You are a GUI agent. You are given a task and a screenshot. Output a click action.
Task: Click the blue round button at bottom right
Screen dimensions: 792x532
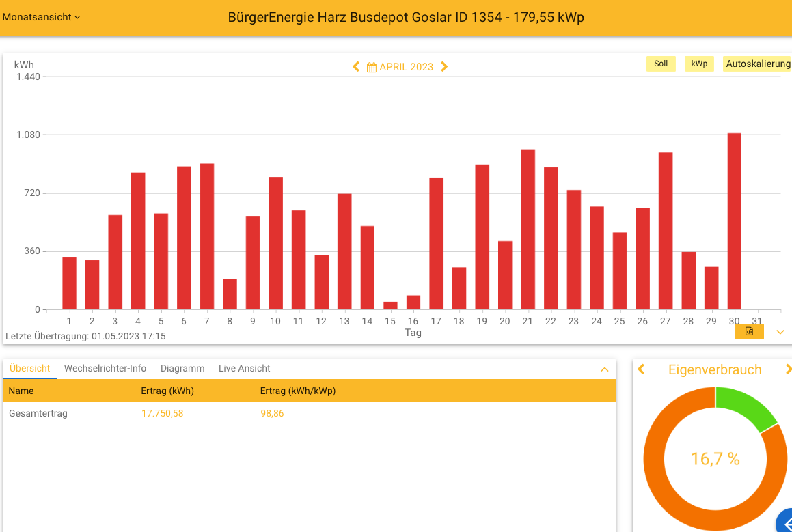click(785, 523)
